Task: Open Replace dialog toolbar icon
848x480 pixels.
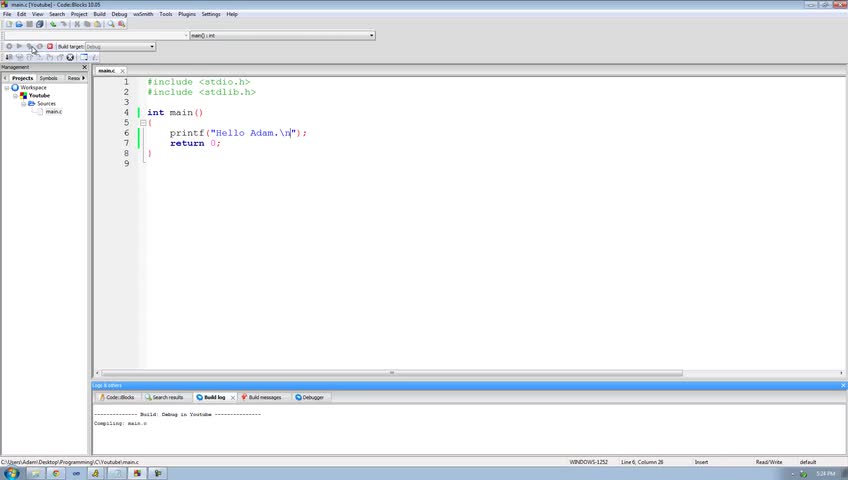Action: tap(122, 24)
